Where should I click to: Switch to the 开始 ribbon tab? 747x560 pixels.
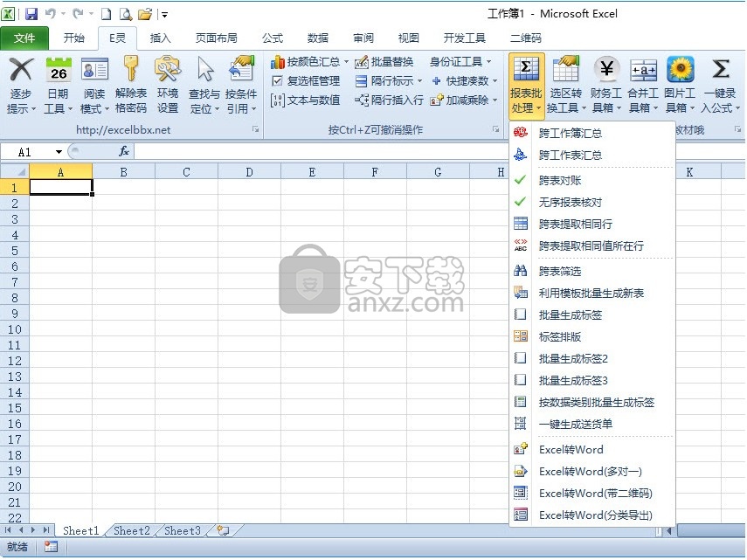[74, 38]
